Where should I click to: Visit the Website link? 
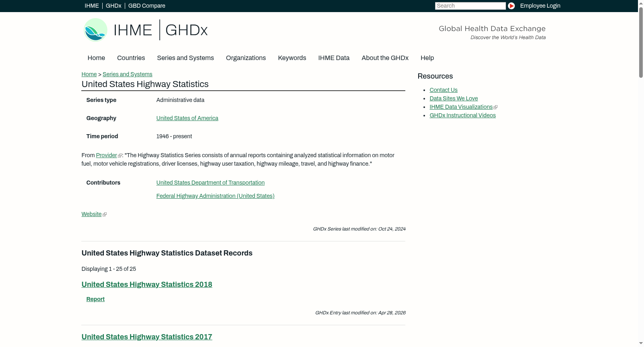click(91, 214)
